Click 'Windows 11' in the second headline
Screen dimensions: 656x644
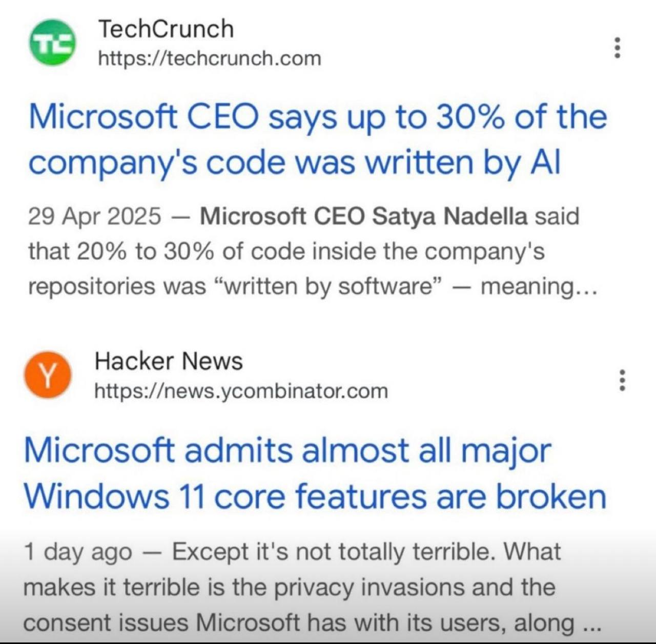tap(114, 496)
